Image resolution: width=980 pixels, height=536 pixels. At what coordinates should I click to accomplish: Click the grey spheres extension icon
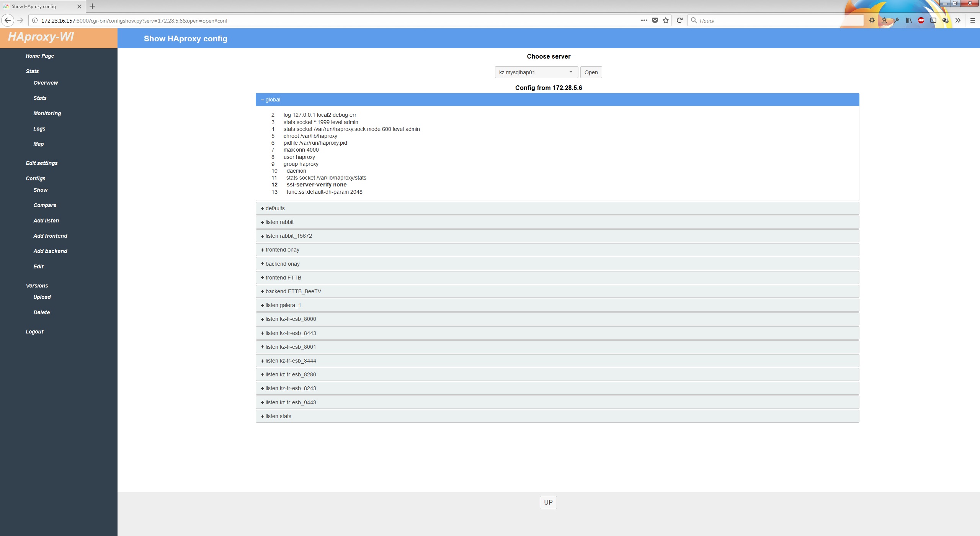946,20
